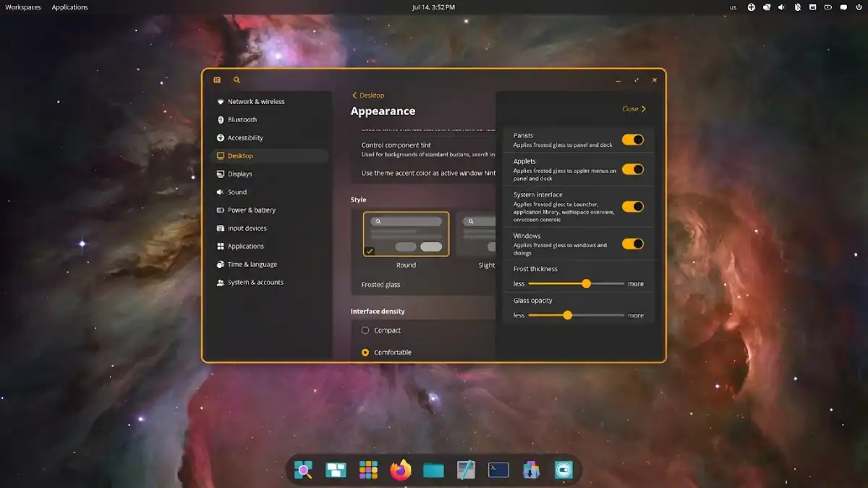Close the frosted glass side panel
This screenshot has height=488, width=868.
pos(634,109)
